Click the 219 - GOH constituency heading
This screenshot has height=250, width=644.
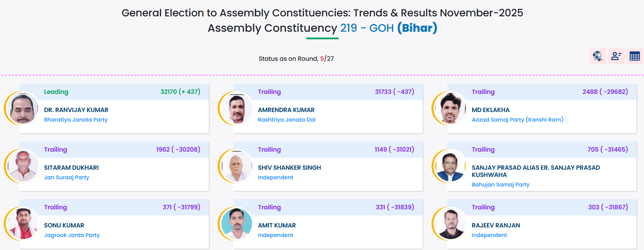click(367, 28)
